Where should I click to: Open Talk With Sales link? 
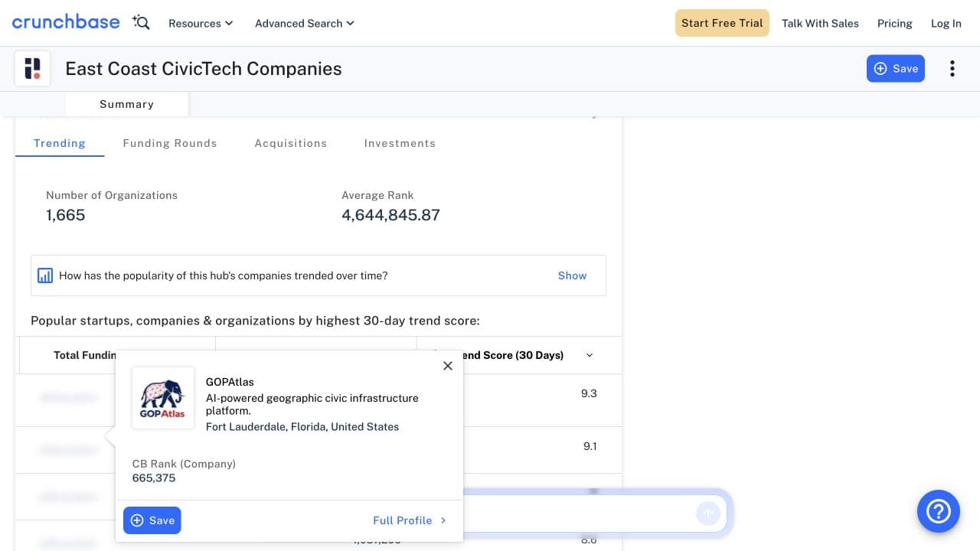coord(820,24)
